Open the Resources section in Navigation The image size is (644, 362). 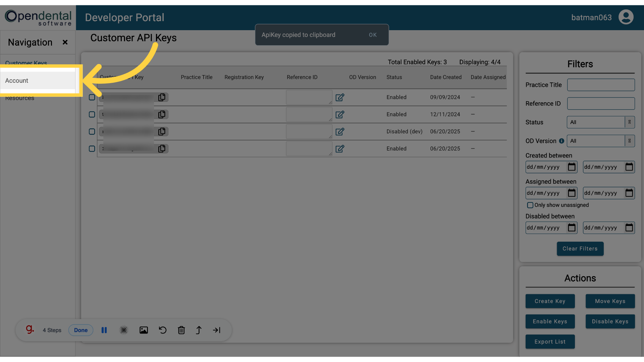pos(19,98)
